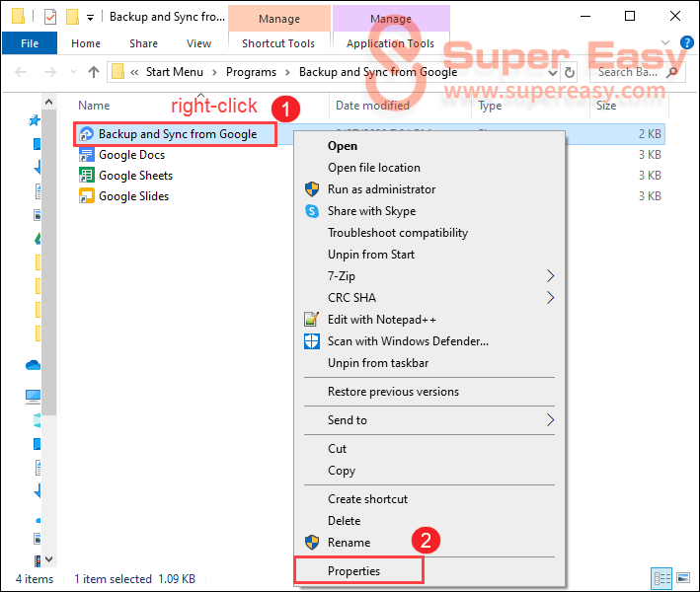
Task: Expand the CRC SHA submenu
Action: (429, 298)
